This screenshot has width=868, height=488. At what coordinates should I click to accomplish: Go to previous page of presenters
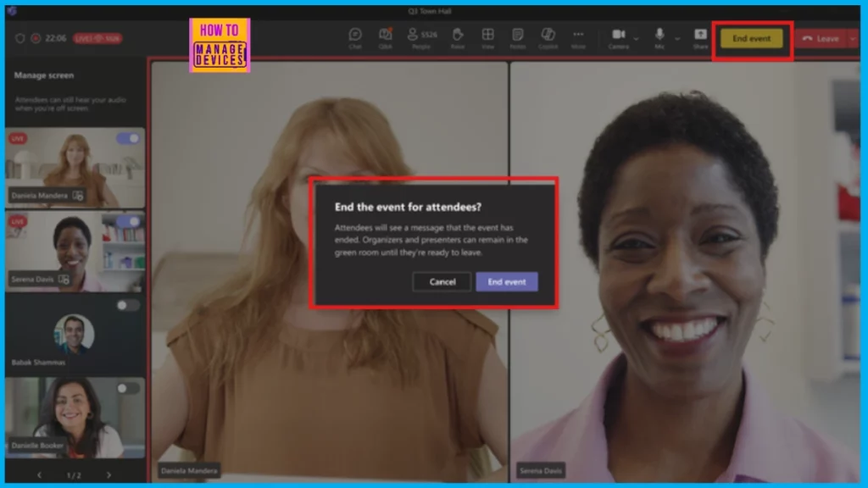tap(39, 474)
